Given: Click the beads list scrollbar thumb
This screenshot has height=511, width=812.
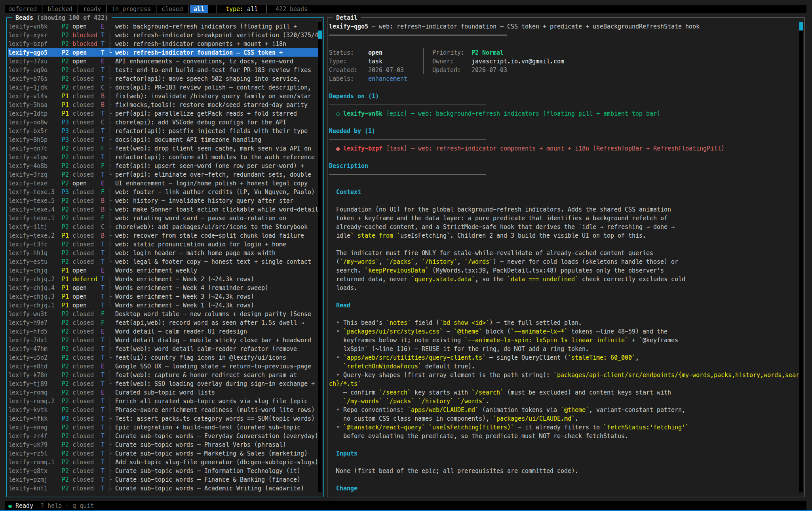Looking at the screenshot, I should pos(320,35).
